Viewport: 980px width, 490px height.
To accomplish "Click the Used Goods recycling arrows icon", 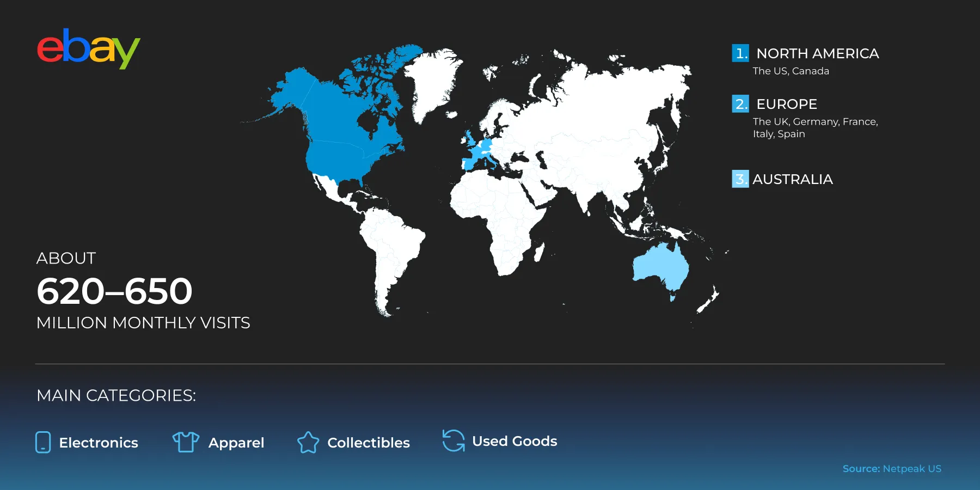I will (x=452, y=442).
